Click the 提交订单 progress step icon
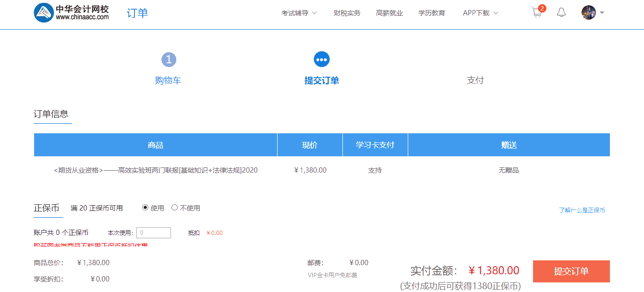The image size is (644, 292). (x=322, y=59)
